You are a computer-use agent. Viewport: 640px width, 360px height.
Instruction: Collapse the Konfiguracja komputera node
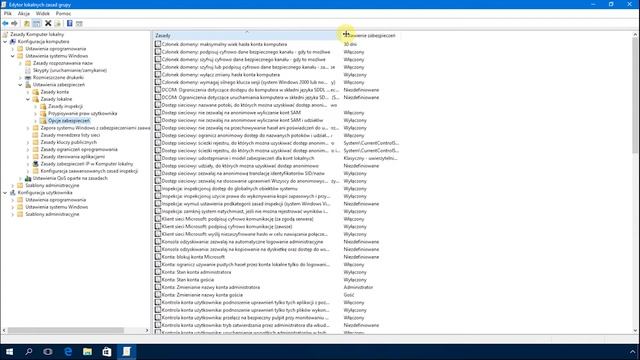(x=5, y=42)
